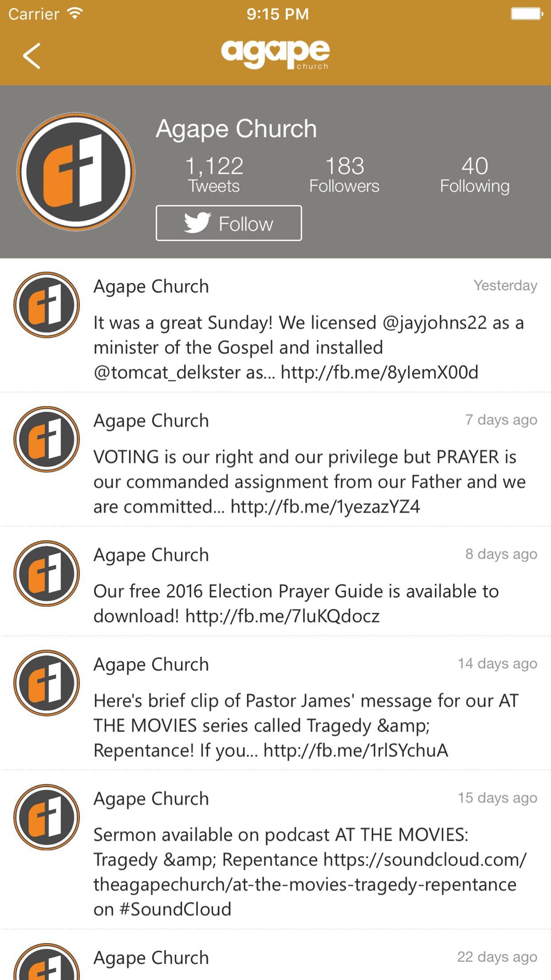Open the VOTING and PRAYER tweet
The image size is (551, 980).
[309, 482]
